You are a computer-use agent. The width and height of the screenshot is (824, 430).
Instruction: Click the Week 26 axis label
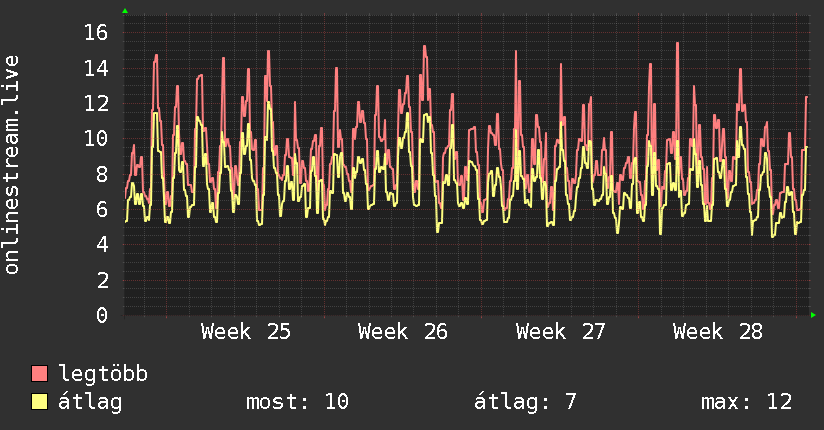point(403,332)
